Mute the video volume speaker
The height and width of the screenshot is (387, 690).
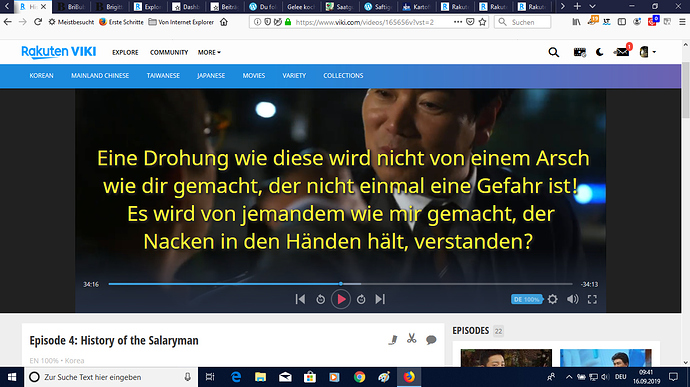[x=573, y=299]
